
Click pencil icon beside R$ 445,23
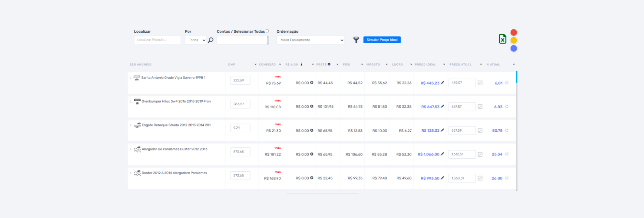coord(442,83)
